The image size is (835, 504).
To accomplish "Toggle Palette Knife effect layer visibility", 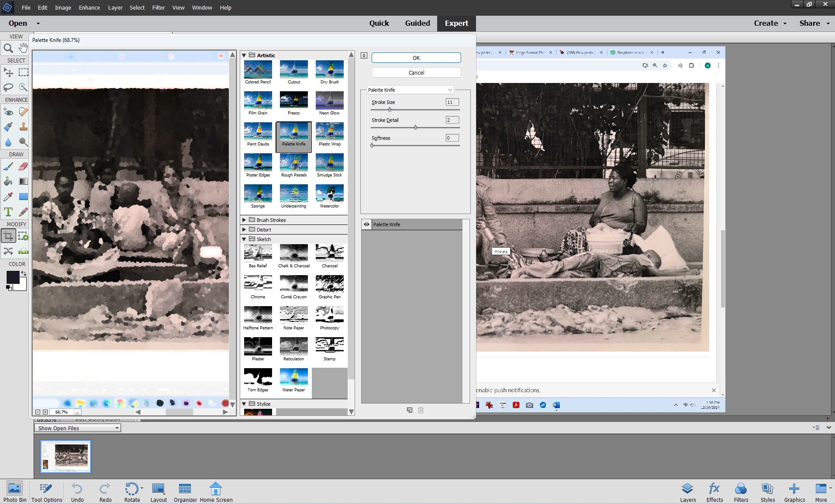I will [x=366, y=224].
